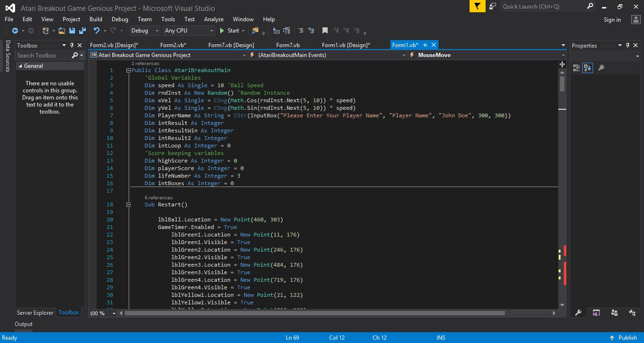Click the green Start debugging arrow

coord(222,31)
